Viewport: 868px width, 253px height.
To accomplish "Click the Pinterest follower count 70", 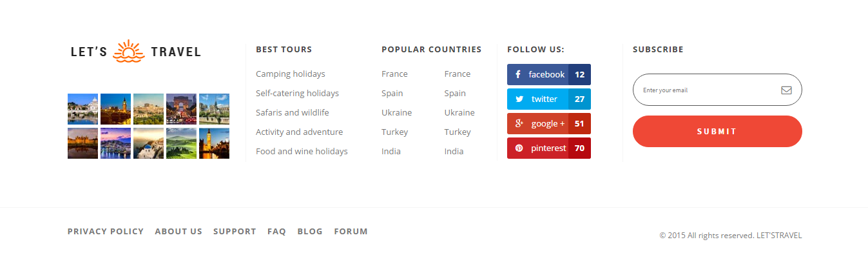I will tap(579, 148).
